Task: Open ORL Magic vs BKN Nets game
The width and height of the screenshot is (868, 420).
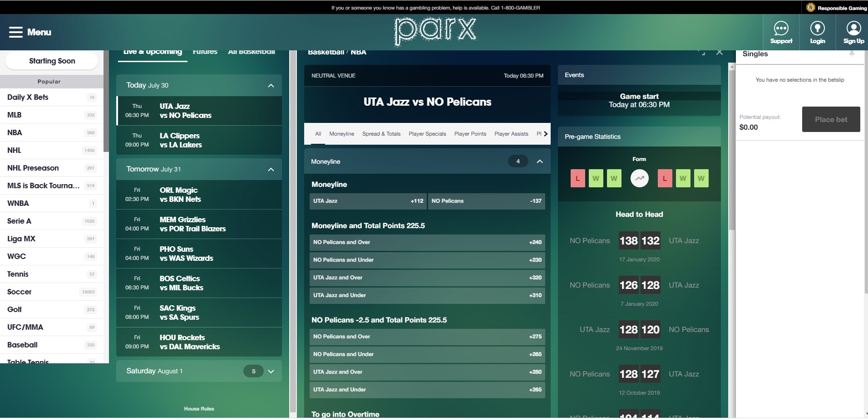Action: [199, 195]
